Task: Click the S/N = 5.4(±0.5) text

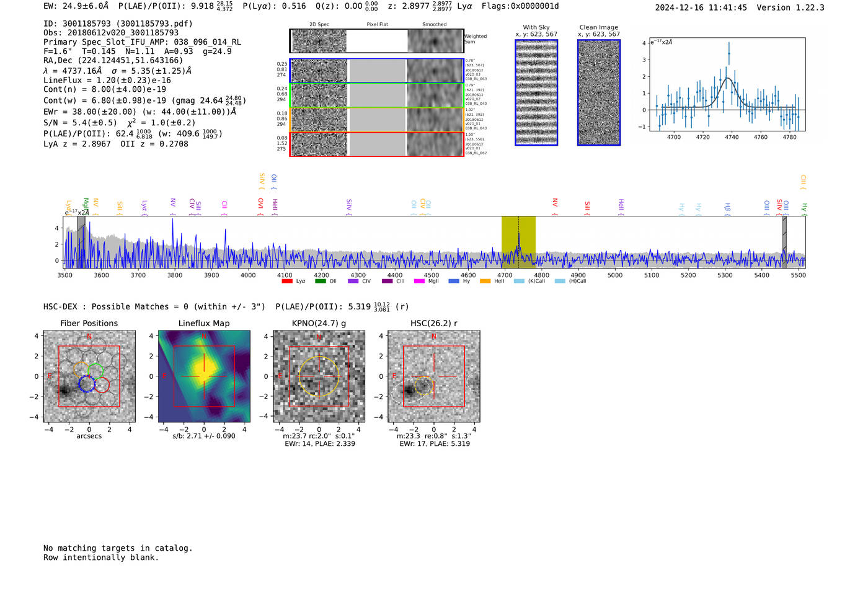Action: pos(80,123)
